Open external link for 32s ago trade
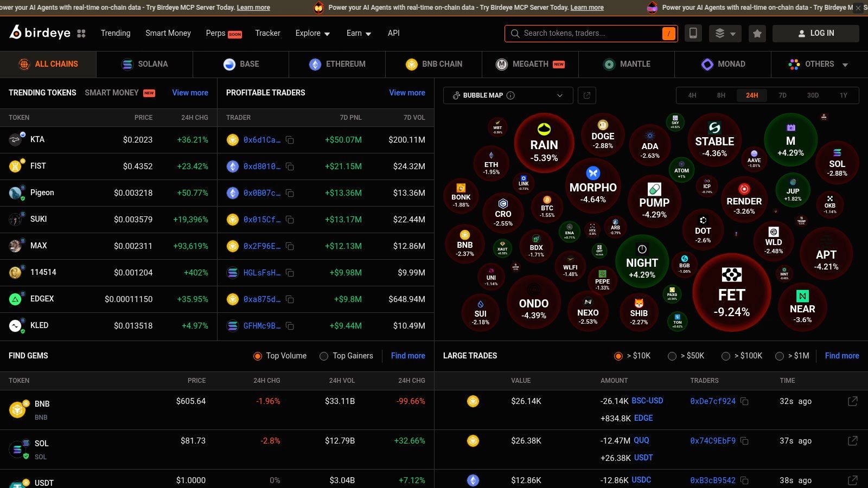 pos(853,401)
